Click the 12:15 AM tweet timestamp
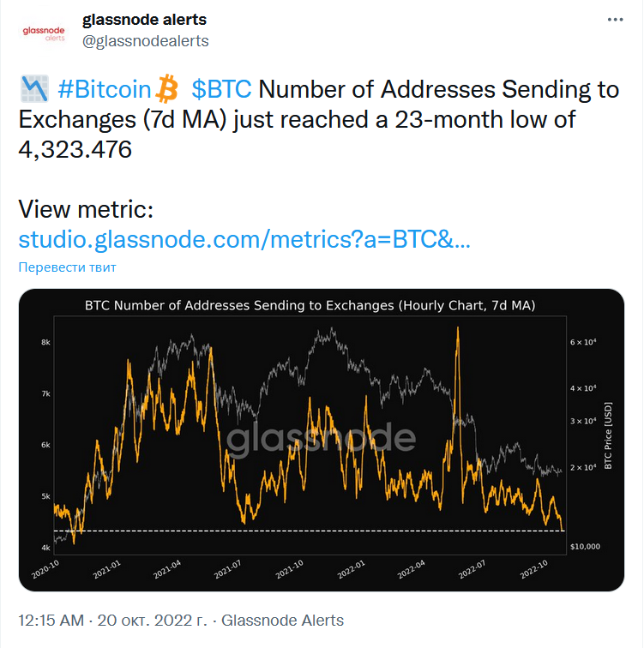The image size is (644, 648). pos(51,621)
